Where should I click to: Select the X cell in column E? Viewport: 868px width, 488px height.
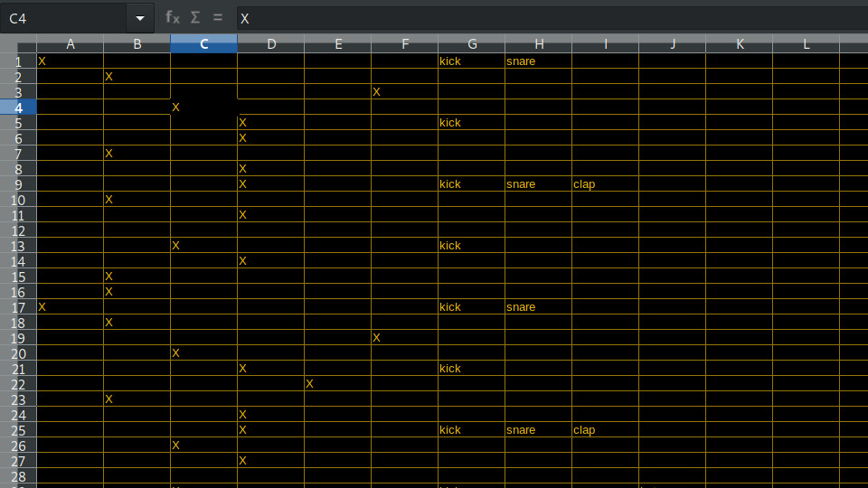[x=337, y=384]
